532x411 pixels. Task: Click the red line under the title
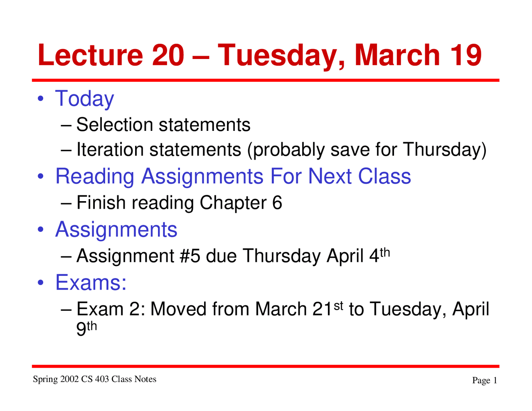(x=266, y=80)
